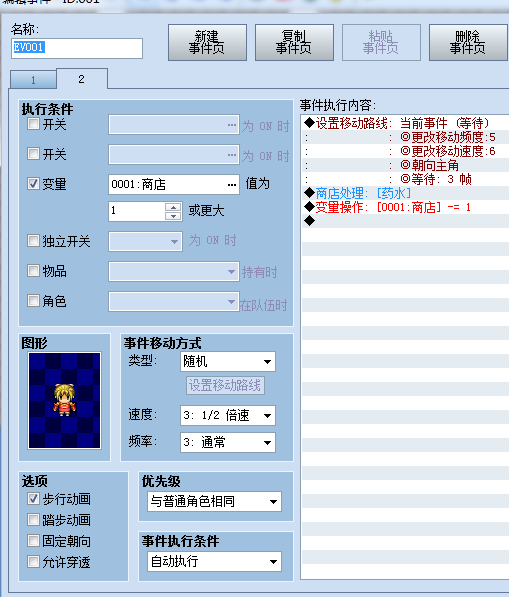Tick the 角色 condition checkbox

coord(34,301)
